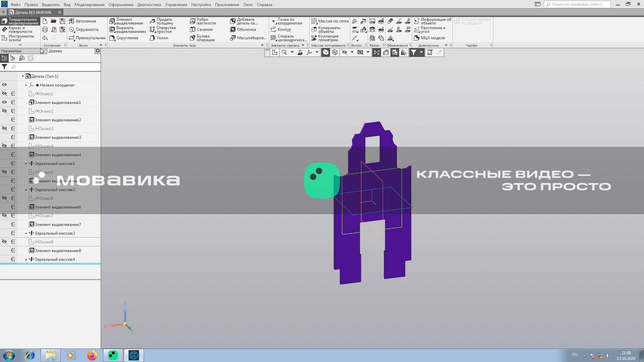Select Точка по координатам tool
Screen dimensions: 644x362
(x=286, y=21)
